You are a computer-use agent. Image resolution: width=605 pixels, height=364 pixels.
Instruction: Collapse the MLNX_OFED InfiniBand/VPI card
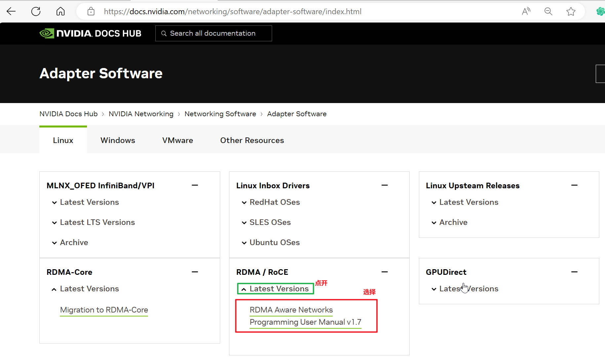point(195,185)
